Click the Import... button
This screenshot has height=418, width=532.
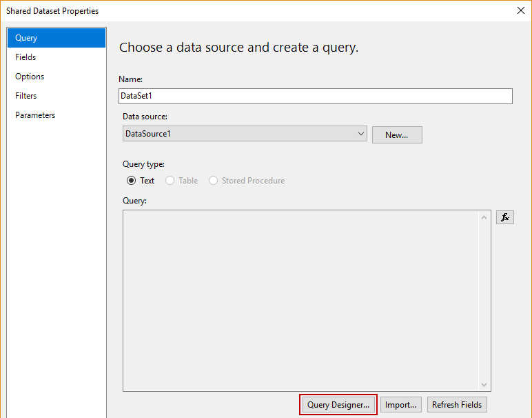(400, 405)
